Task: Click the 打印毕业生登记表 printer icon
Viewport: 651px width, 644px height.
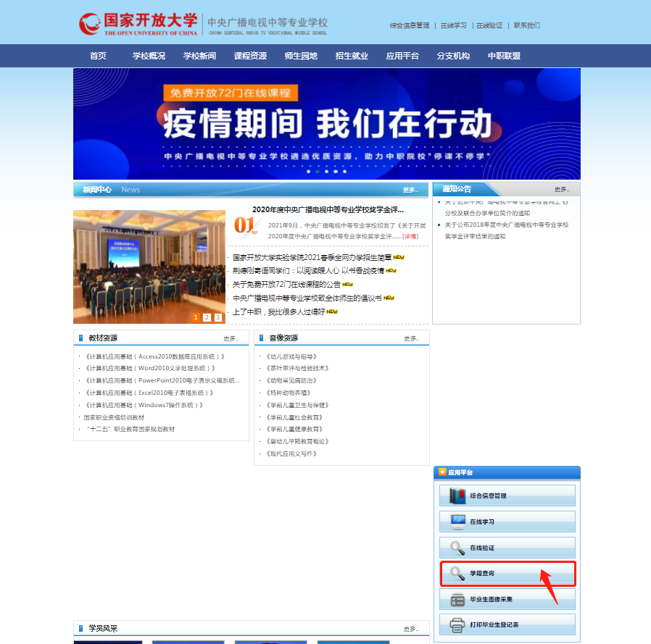Action: click(x=457, y=625)
